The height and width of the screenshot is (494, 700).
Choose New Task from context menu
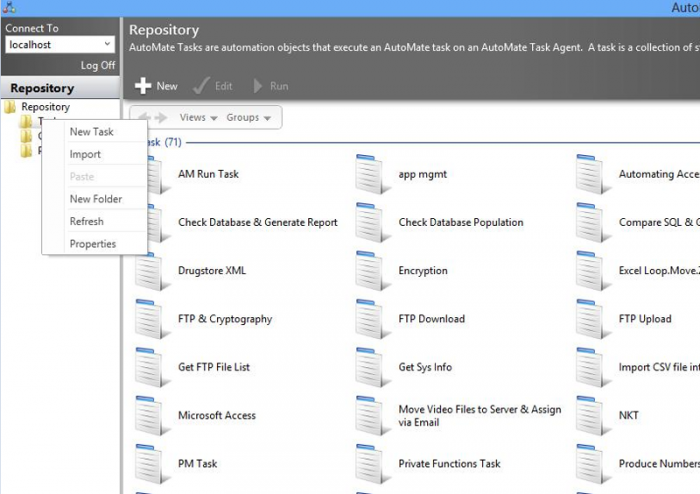[91, 132]
